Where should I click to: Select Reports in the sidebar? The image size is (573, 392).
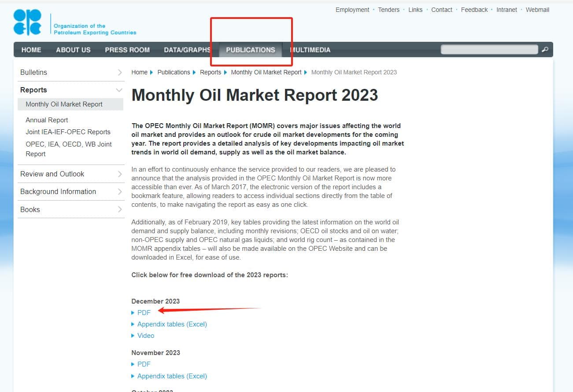tap(33, 90)
